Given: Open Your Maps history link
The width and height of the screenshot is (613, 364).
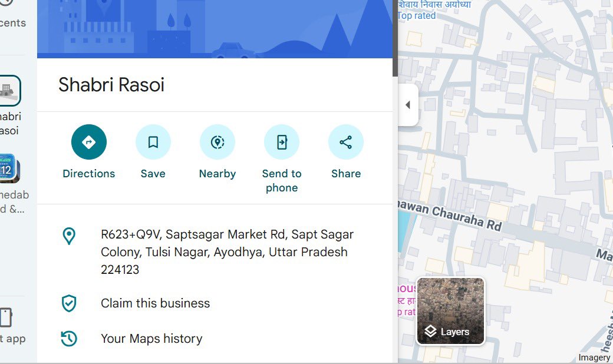Looking at the screenshot, I should tap(151, 339).
